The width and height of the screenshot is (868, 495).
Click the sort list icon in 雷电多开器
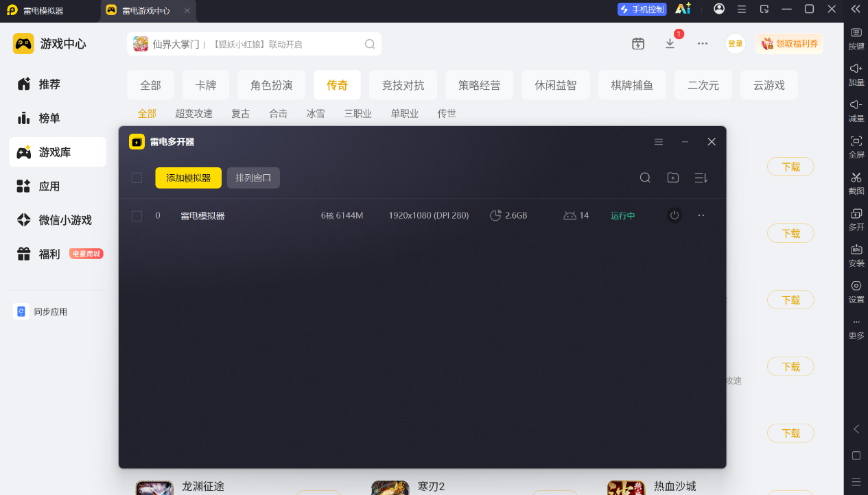pyautogui.click(x=701, y=178)
